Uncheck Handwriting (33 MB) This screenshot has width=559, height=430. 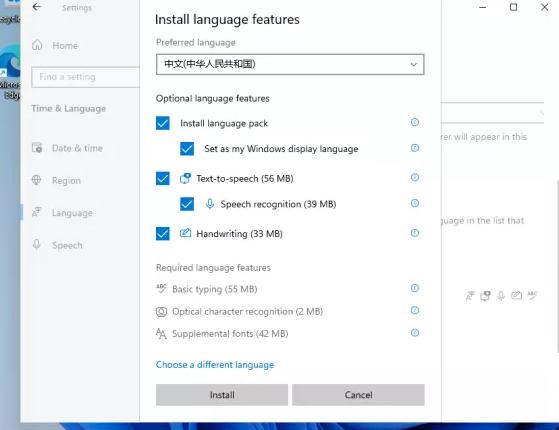click(x=163, y=234)
